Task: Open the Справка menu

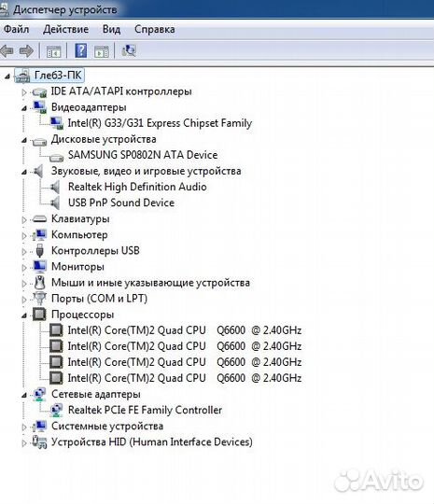Action: coord(155,29)
